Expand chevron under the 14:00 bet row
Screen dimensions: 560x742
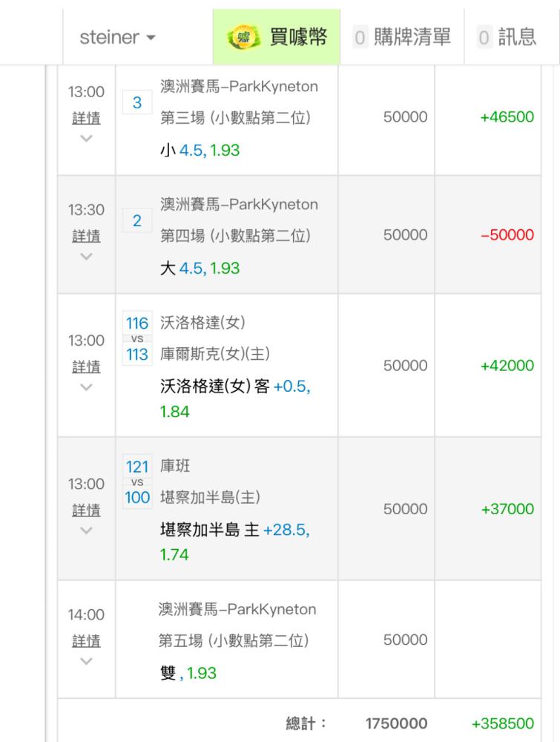[86, 661]
